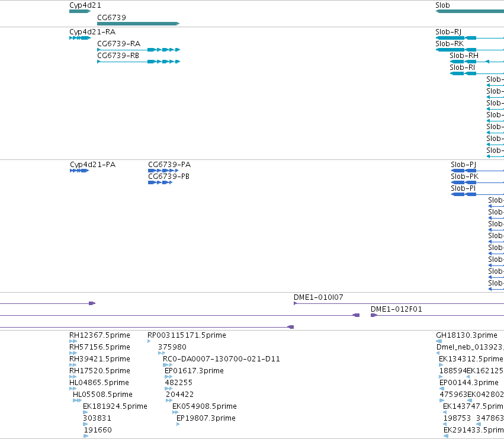Click the Slob-PJ CDS feature

(x=477, y=171)
